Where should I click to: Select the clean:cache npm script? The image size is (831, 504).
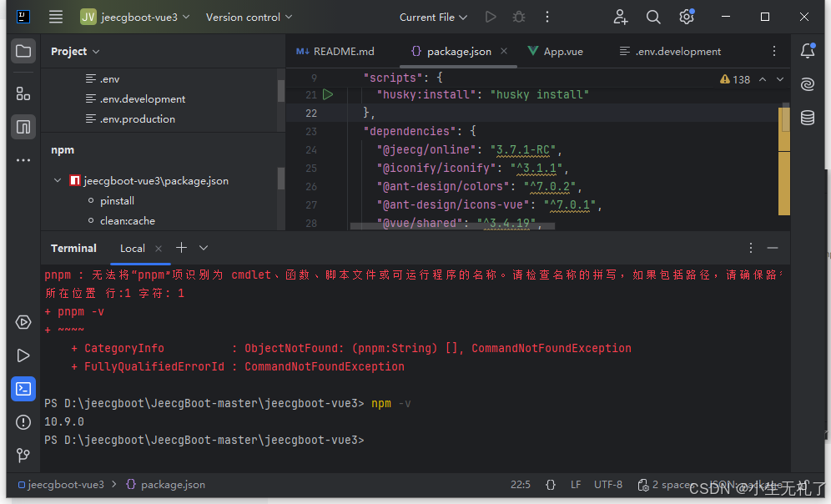pos(128,221)
